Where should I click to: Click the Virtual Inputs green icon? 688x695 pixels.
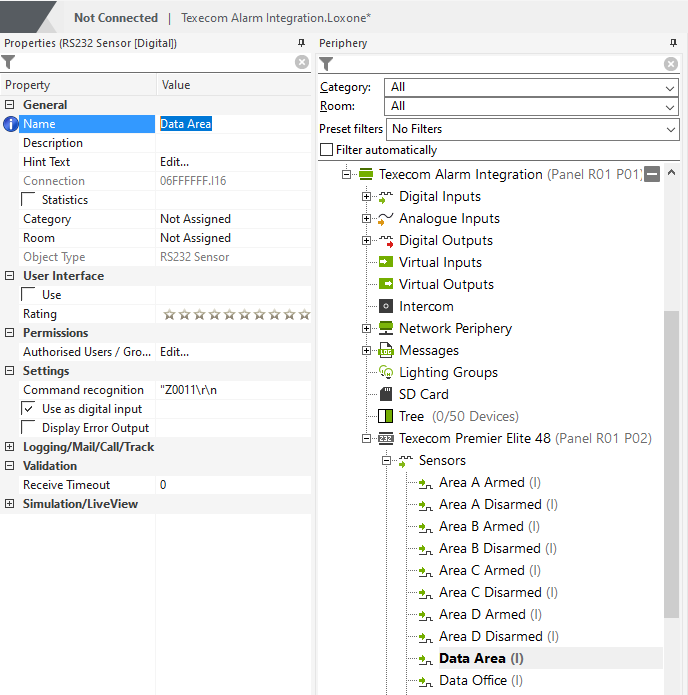point(386,263)
